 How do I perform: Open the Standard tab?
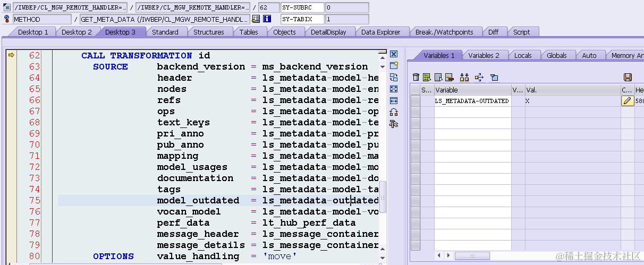point(165,32)
